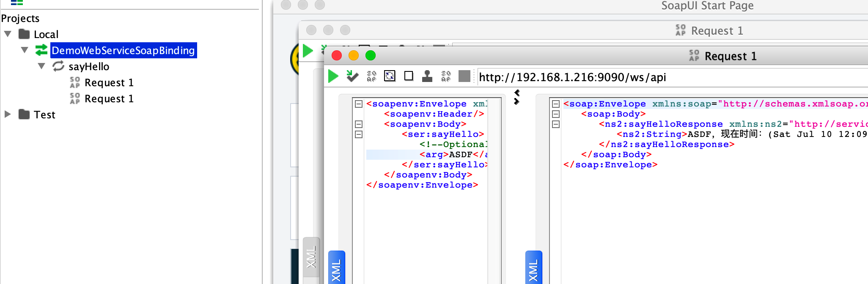Fold the soapenv:Body element in request

359,124
